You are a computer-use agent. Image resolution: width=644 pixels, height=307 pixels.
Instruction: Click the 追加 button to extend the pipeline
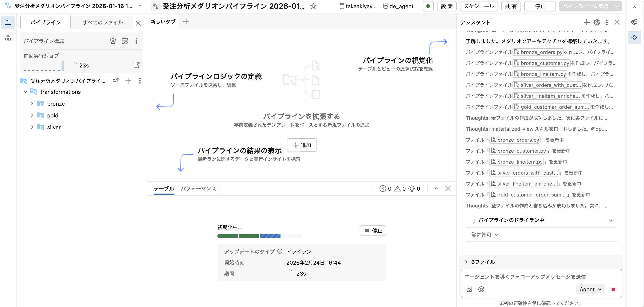(x=302, y=145)
